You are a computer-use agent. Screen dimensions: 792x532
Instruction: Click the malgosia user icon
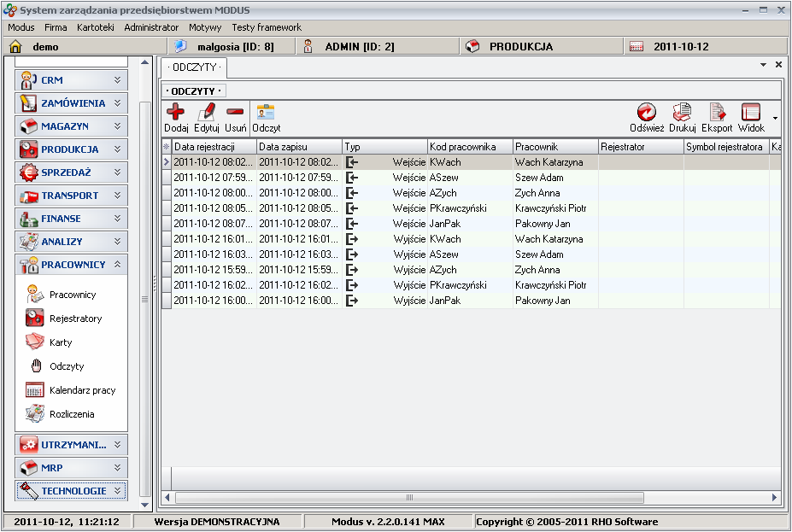(180, 46)
